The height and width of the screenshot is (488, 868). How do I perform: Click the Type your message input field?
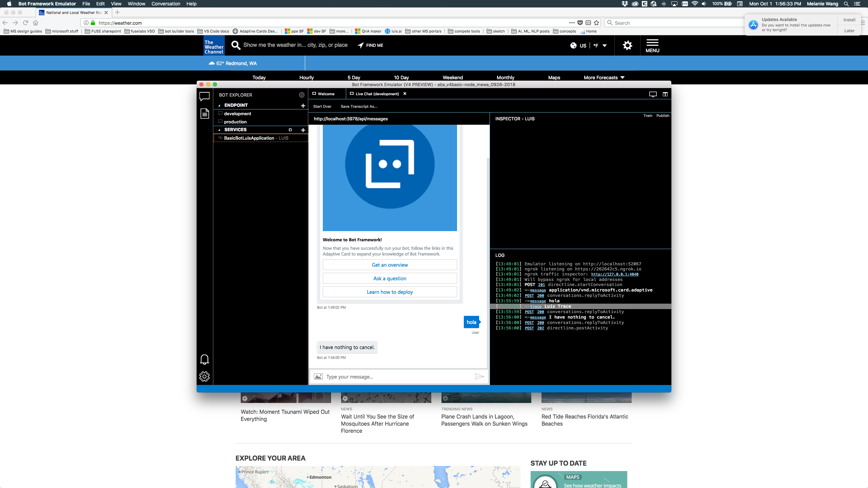[390, 377]
